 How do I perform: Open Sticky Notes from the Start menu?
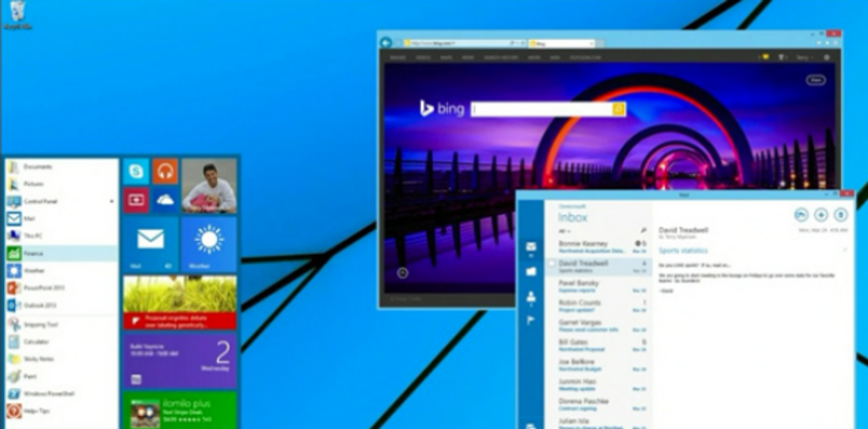62,359
